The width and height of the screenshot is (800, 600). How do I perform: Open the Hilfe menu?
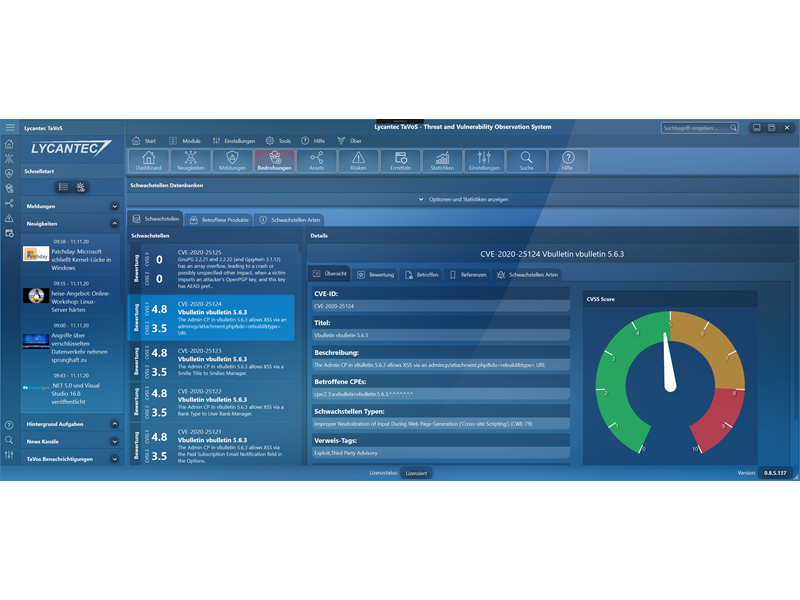tap(313, 141)
